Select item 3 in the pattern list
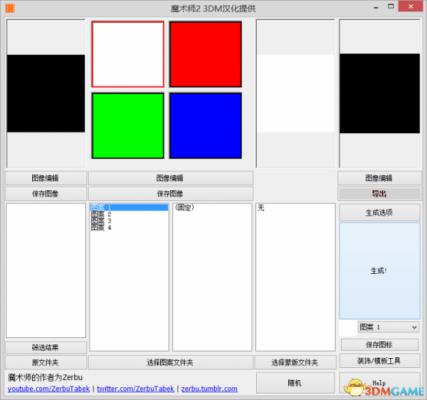 point(101,221)
